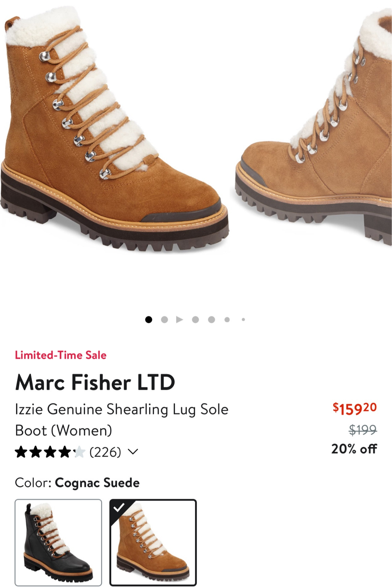Screen dimensions: 392x588
Task: Go to the second image carousel dot
Action: (x=165, y=320)
